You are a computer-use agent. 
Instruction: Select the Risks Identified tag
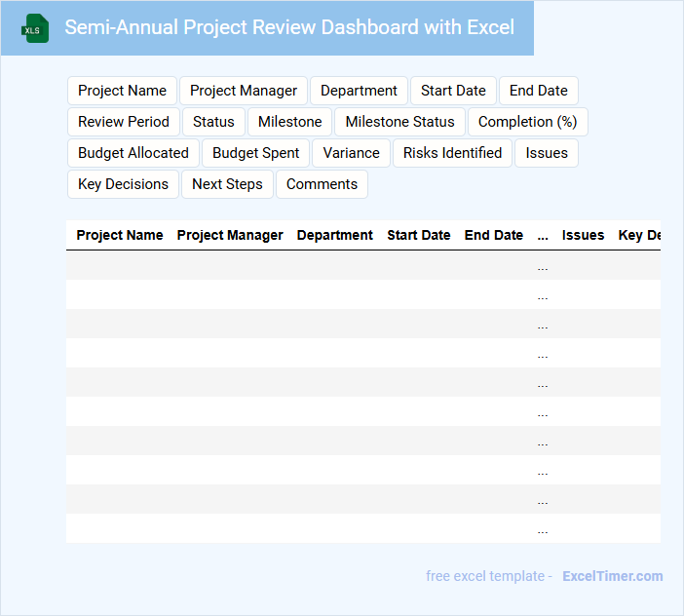(x=452, y=153)
